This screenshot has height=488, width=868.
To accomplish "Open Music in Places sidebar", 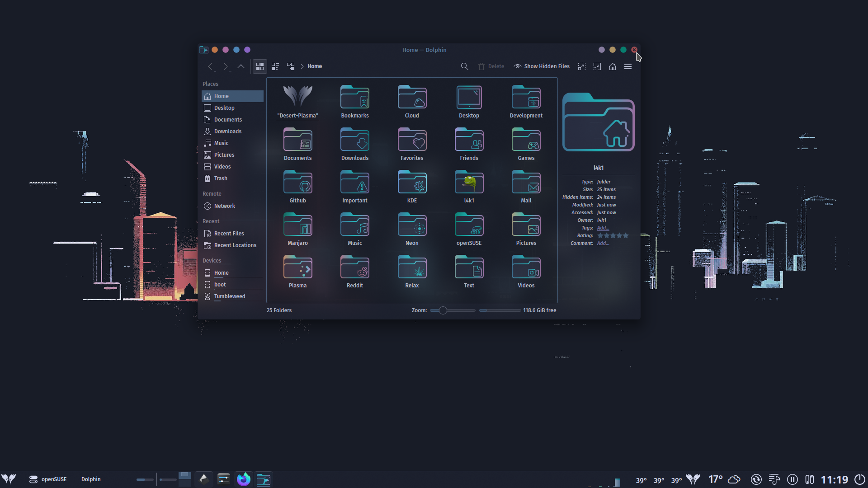I will coord(232,143).
